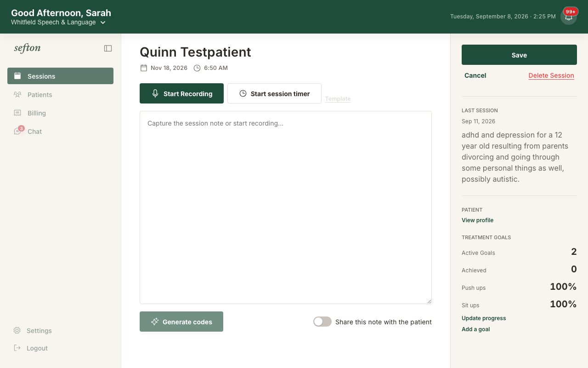Go to the Patients section
Image resolution: width=588 pixels, height=368 pixels.
(60, 94)
